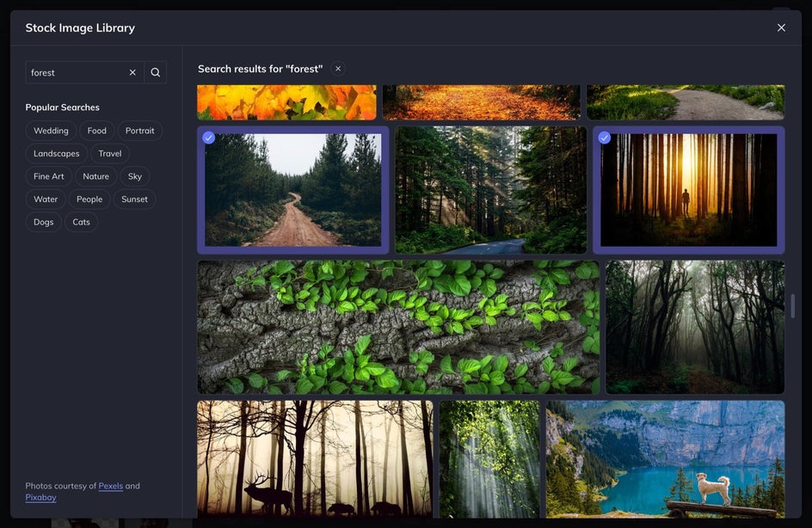Close the Stock Image Library dialog
The width and height of the screenshot is (812, 528).
pos(781,28)
